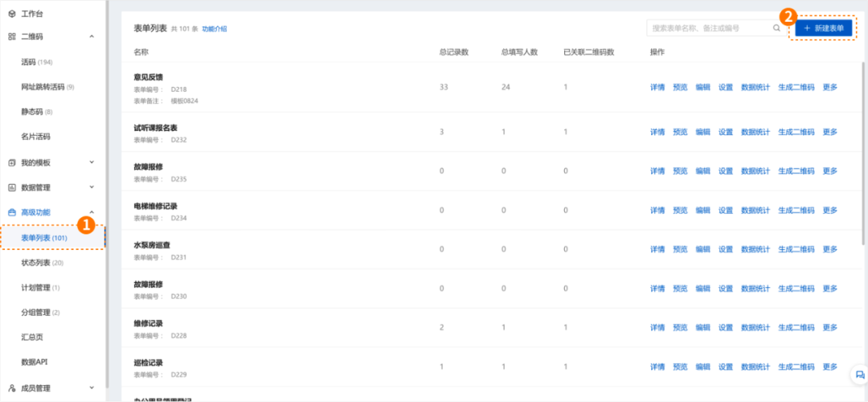Open the 功能介绍 link
Image resolution: width=868 pixels, height=402 pixels.
tap(215, 29)
